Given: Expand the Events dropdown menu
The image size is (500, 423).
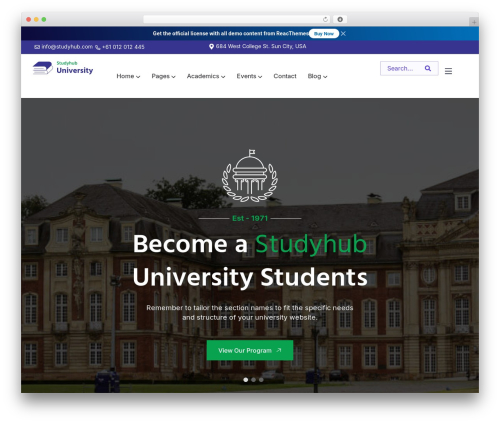Looking at the screenshot, I should 249,76.
